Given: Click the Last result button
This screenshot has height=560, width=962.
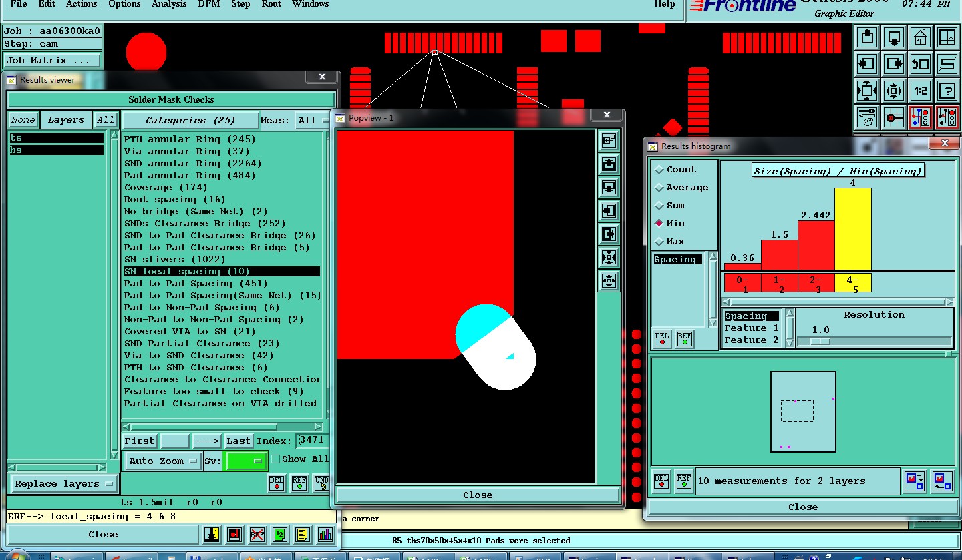Looking at the screenshot, I should pyautogui.click(x=238, y=441).
